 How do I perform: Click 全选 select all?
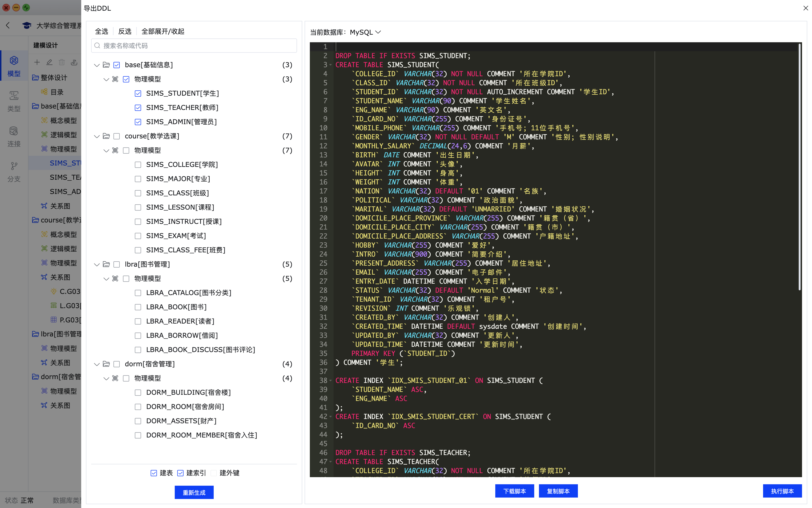[101, 31]
